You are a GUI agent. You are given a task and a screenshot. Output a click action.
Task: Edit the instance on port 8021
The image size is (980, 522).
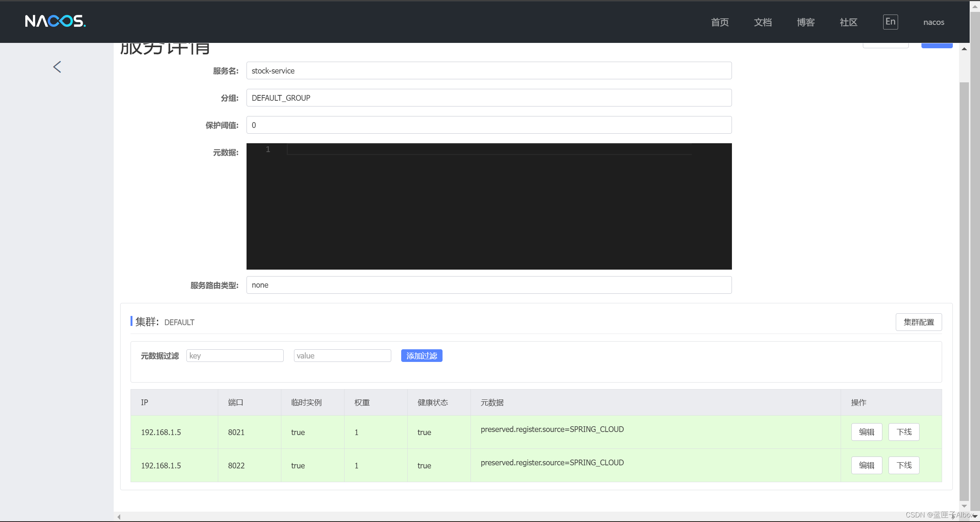pyautogui.click(x=866, y=432)
